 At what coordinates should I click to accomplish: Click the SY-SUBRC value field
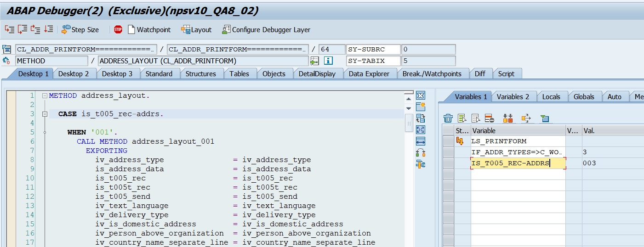tap(428, 49)
